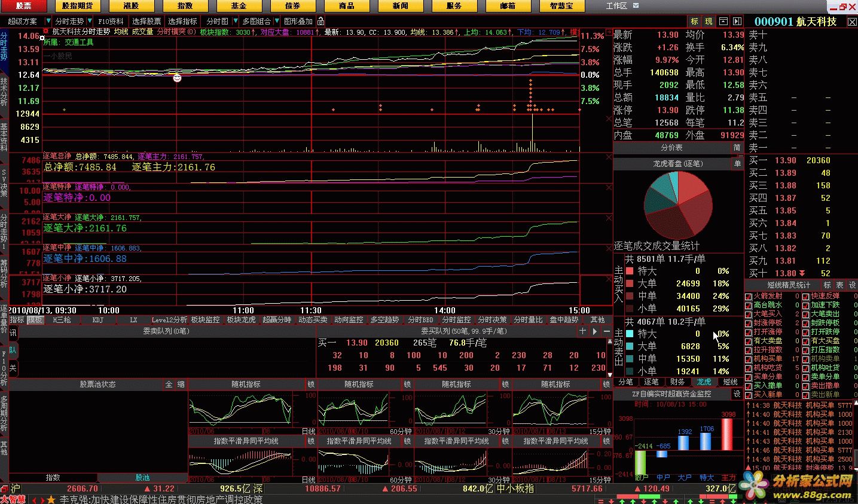Click the 股指期货 top button

tap(77, 6)
